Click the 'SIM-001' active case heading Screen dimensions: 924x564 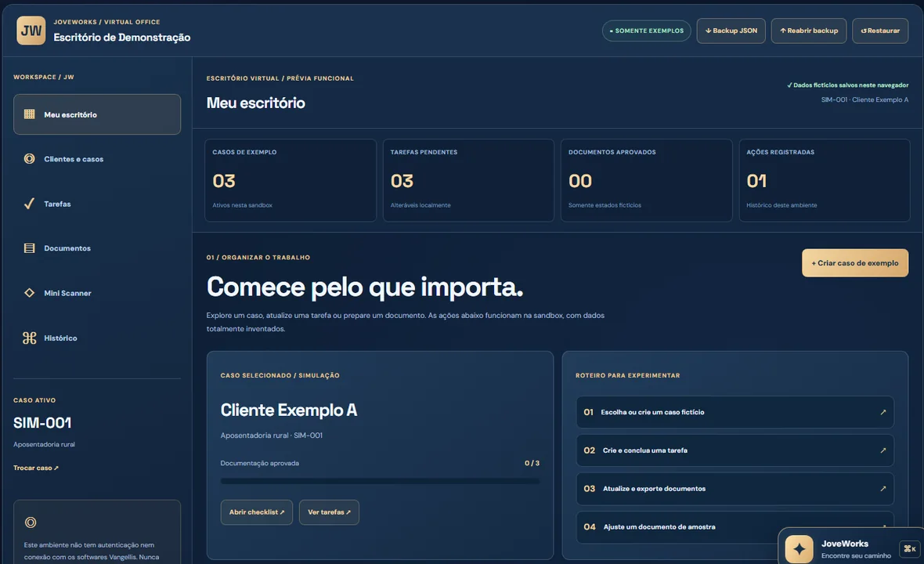click(42, 422)
